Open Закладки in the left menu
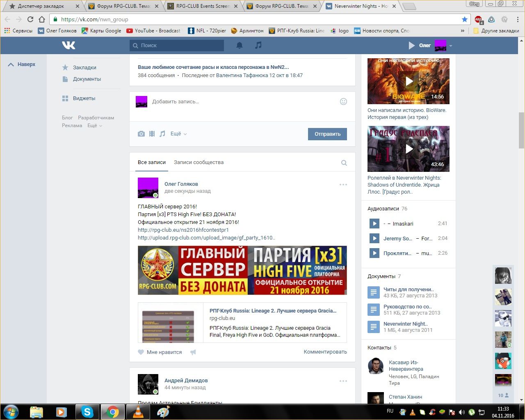525x420 pixels. click(84, 67)
